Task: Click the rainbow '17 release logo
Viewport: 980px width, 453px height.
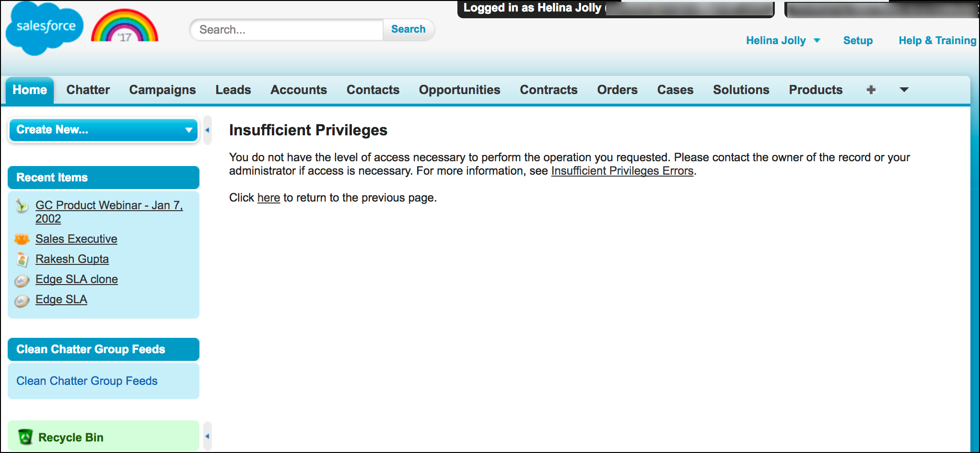Action: (x=125, y=26)
